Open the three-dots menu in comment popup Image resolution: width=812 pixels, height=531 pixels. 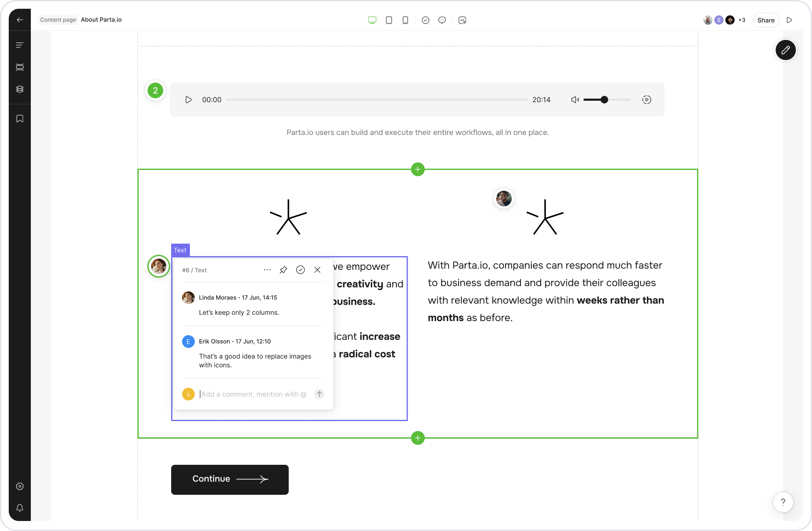(x=267, y=270)
